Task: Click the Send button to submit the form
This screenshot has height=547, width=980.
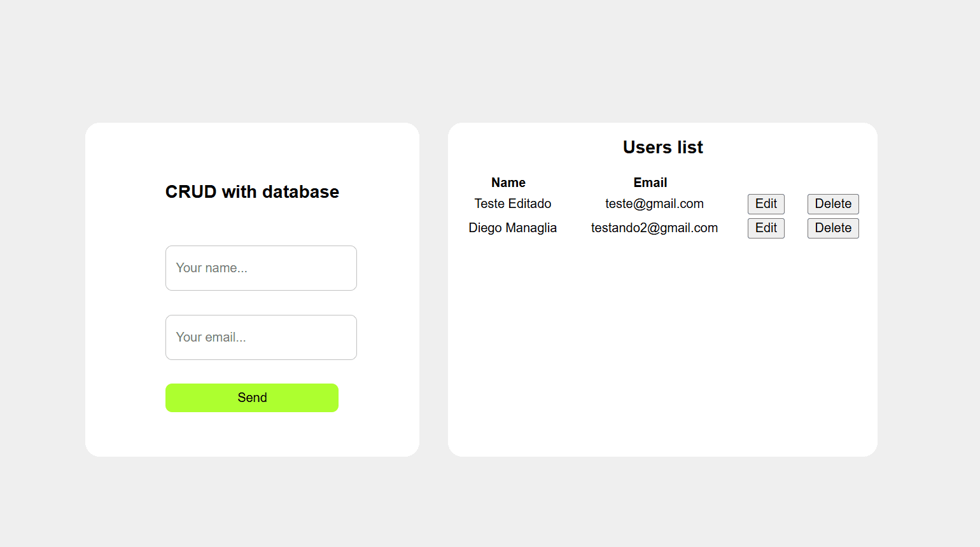Action: pos(252,398)
